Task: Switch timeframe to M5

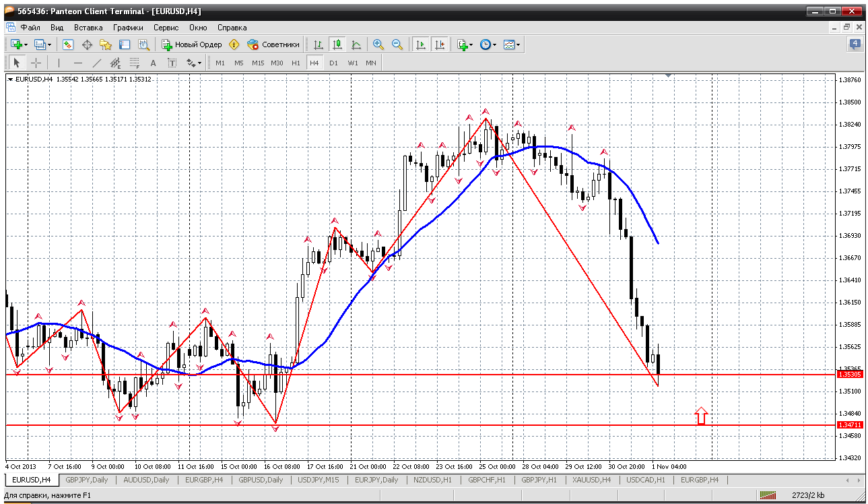Action: [239, 63]
